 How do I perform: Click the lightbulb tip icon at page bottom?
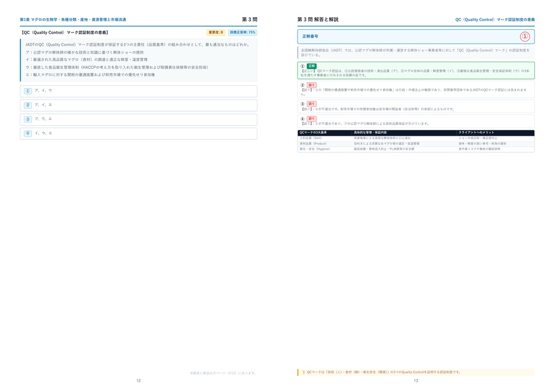point(304,372)
